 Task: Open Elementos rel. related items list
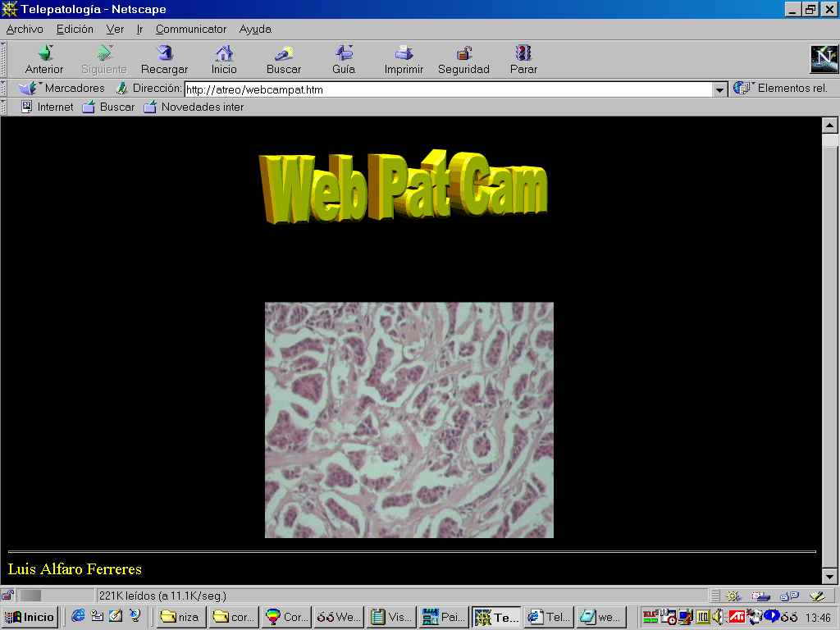782,88
